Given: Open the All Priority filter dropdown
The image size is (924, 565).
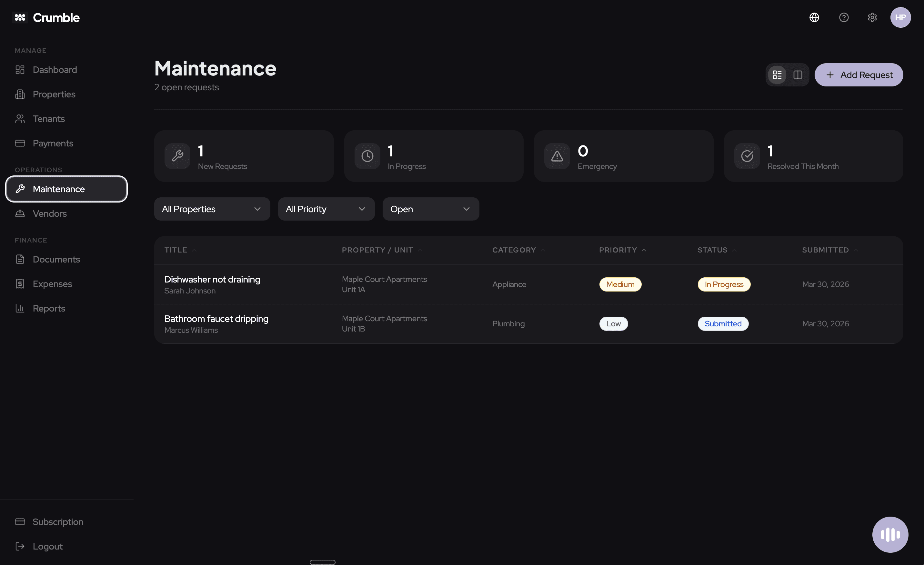Looking at the screenshot, I should pyautogui.click(x=326, y=209).
